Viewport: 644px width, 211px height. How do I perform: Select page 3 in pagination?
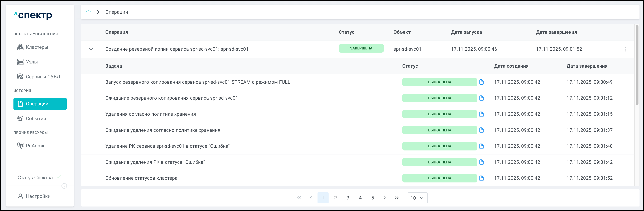(348, 198)
